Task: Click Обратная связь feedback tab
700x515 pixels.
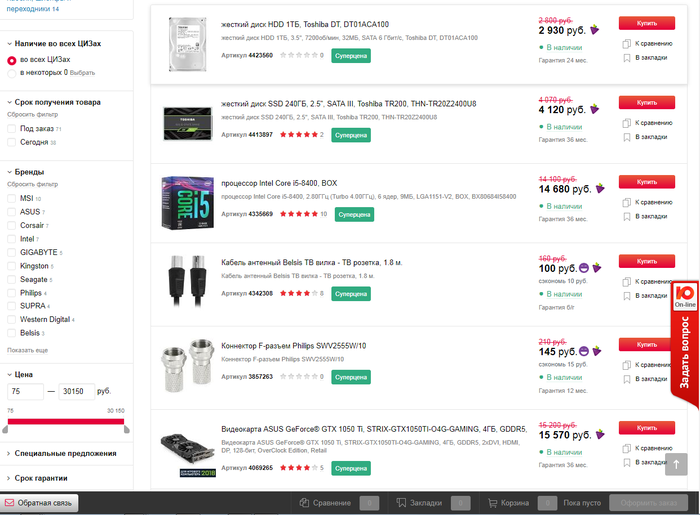Action: [x=41, y=503]
